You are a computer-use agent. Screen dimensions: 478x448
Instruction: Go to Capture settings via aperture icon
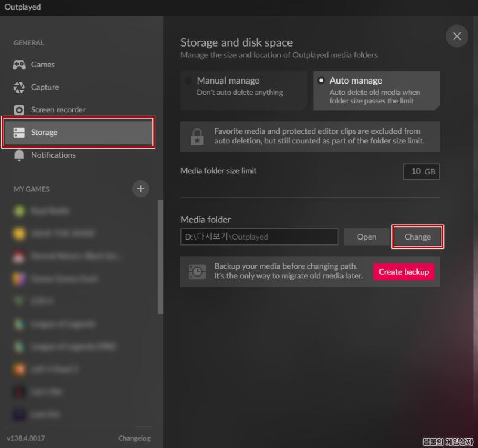[x=19, y=87]
